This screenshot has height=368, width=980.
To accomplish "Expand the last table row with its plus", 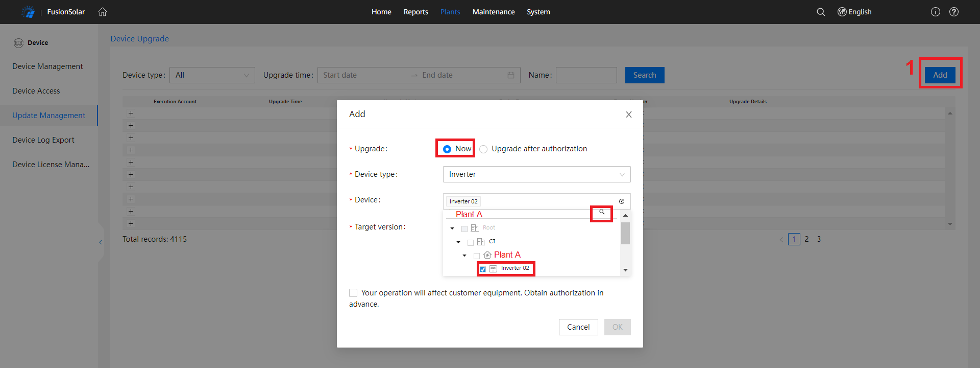I will 131,224.
